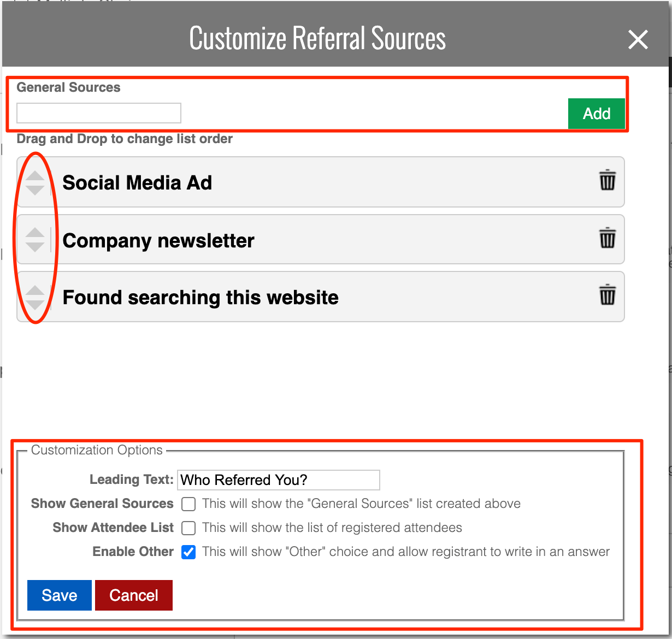Click the General Sources list description text
The image size is (672, 639).
tap(361, 504)
